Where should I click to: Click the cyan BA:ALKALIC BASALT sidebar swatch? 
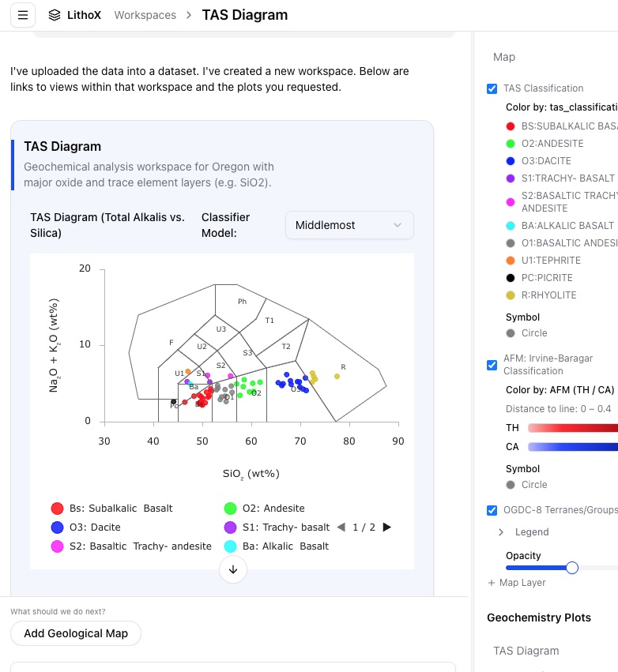(511, 226)
